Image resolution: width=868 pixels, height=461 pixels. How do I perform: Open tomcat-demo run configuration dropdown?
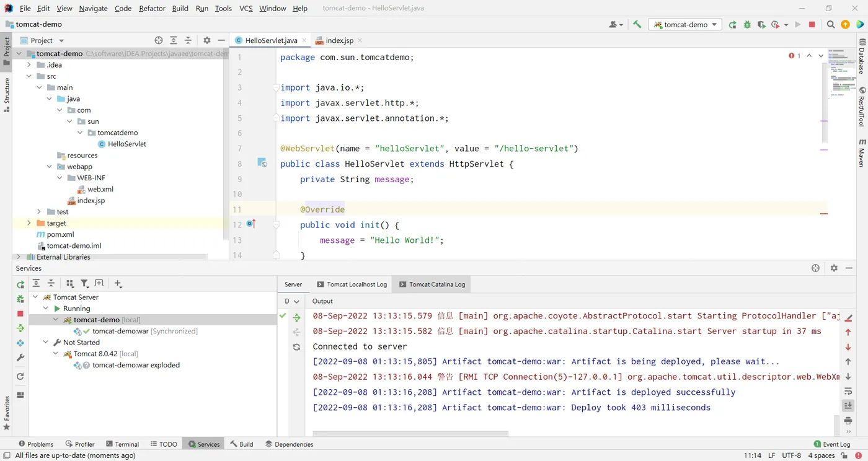coord(685,25)
